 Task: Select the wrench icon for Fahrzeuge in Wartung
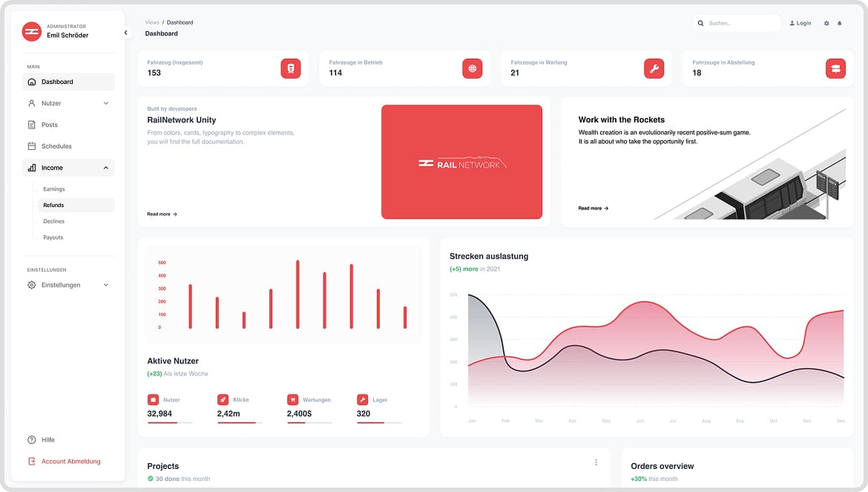pos(654,68)
